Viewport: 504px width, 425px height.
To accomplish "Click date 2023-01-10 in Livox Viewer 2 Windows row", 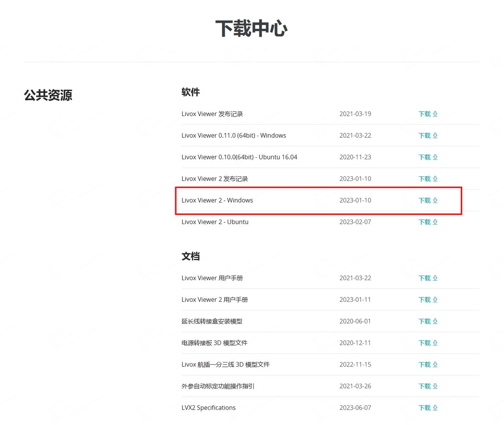I will click(x=355, y=200).
